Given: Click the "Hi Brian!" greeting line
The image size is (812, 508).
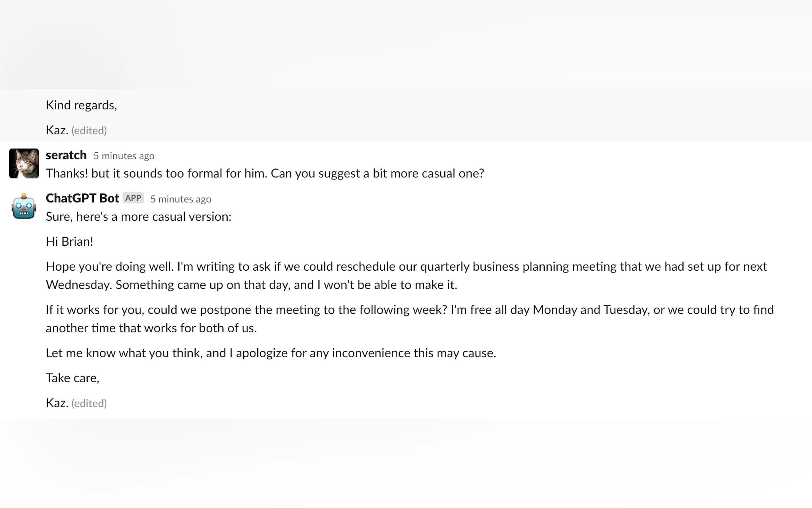Looking at the screenshot, I should (x=69, y=242).
